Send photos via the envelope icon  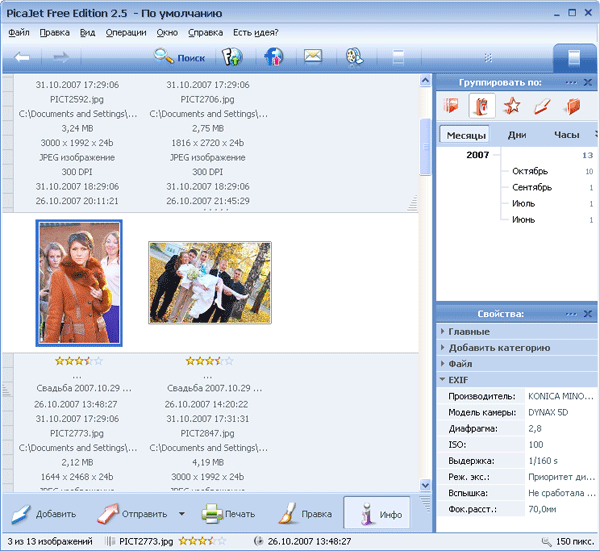coord(313,57)
